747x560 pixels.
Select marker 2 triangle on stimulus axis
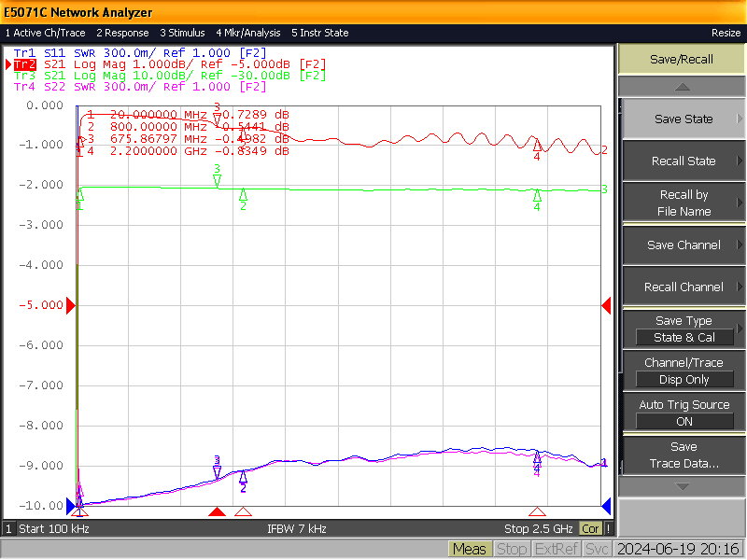pyautogui.click(x=244, y=511)
